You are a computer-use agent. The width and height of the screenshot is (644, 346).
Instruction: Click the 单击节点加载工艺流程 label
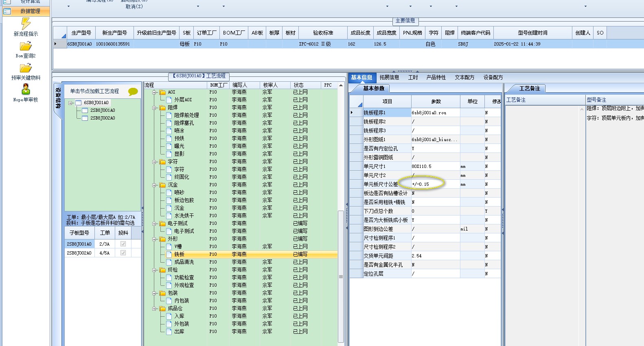[94, 91]
